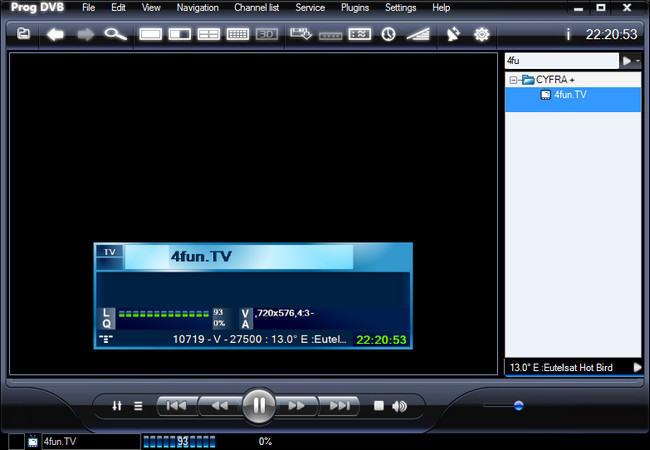650x450 pixels.
Task: Click the 13.0° E :Eutelsat Hot Bird label
Action: [x=561, y=368]
